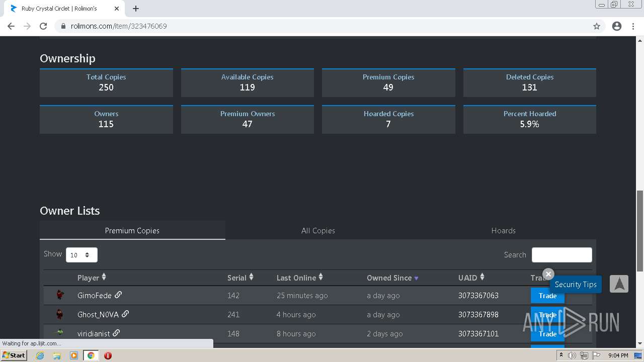
Task: Reload the current page
Action: click(x=43, y=26)
